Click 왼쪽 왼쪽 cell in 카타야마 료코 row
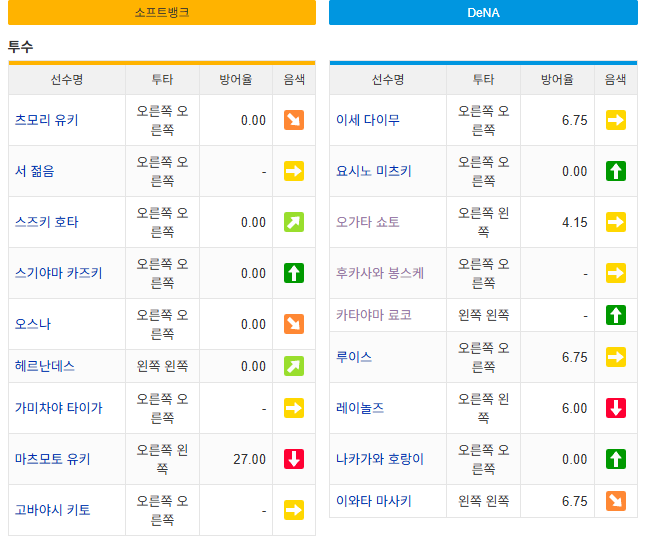Viewport: 645px width, 539px height. [x=483, y=315]
